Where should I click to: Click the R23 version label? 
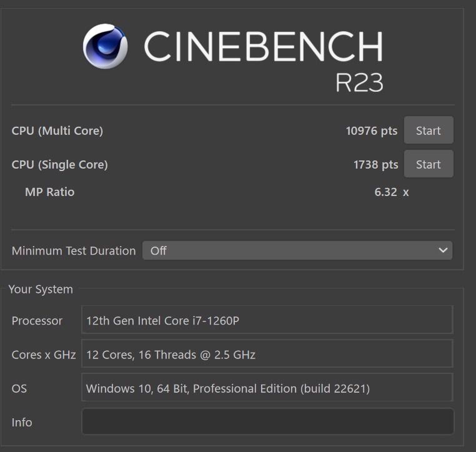(x=359, y=82)
